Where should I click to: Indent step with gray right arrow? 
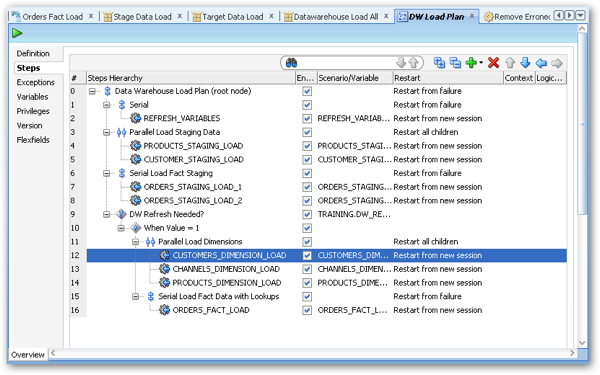pyautogui.click(x=557, y=63)
